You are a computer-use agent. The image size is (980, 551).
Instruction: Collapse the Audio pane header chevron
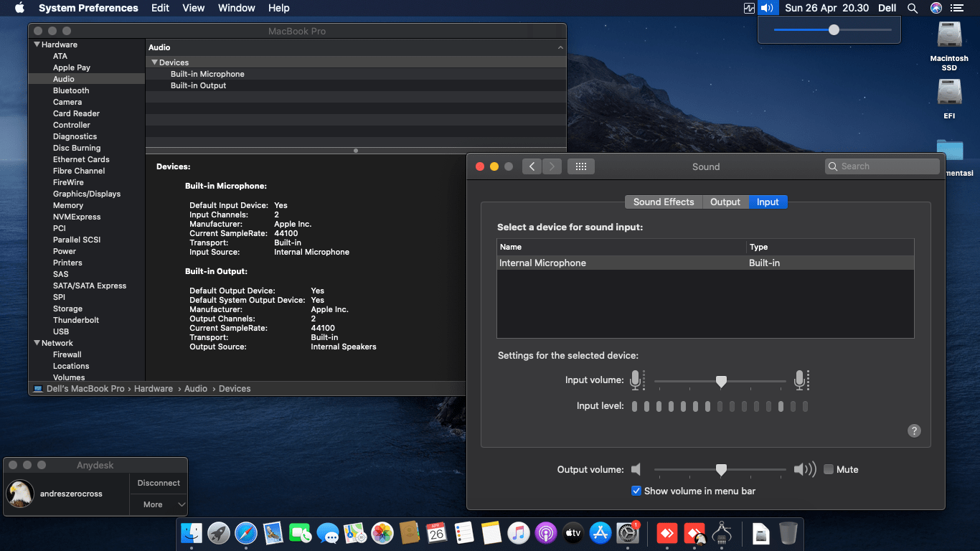point(560,47)
